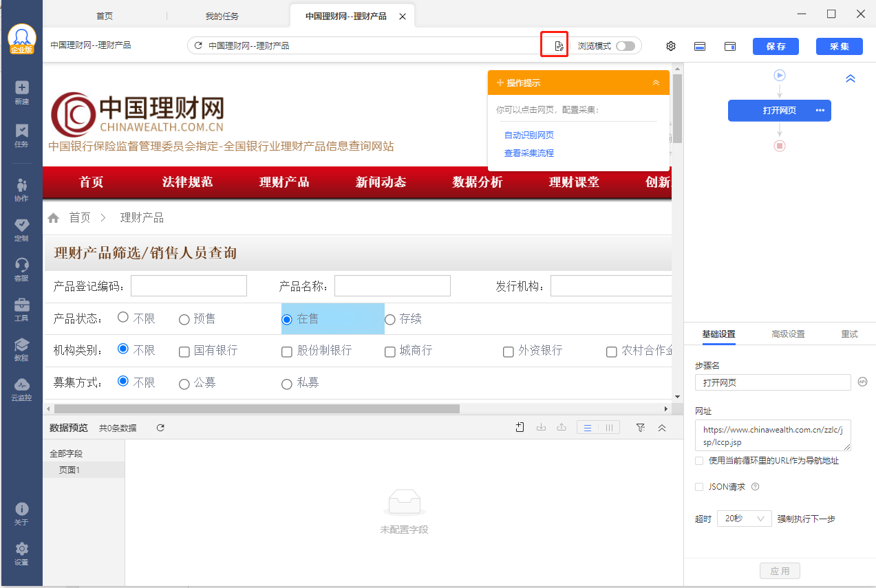
Task: Click the filter icon in data preview
Action: click(641, 428)
